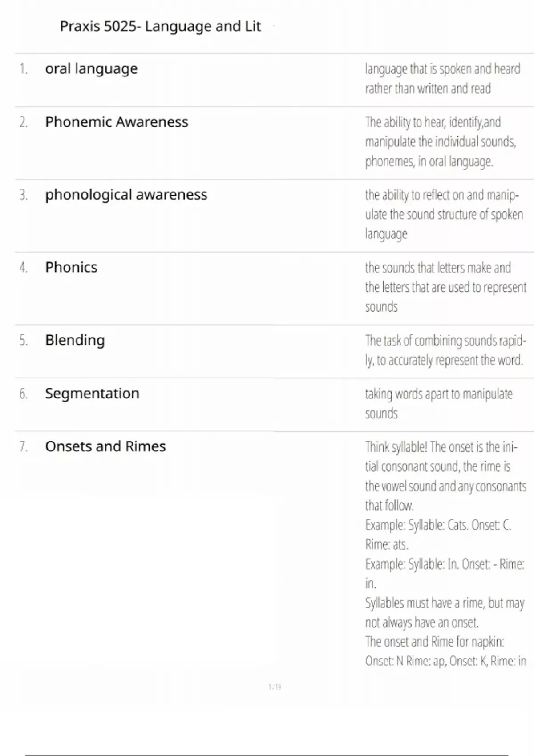Click the title "Praxis 5025- Language and Lit"
The image size is (534, 756).
160,27
